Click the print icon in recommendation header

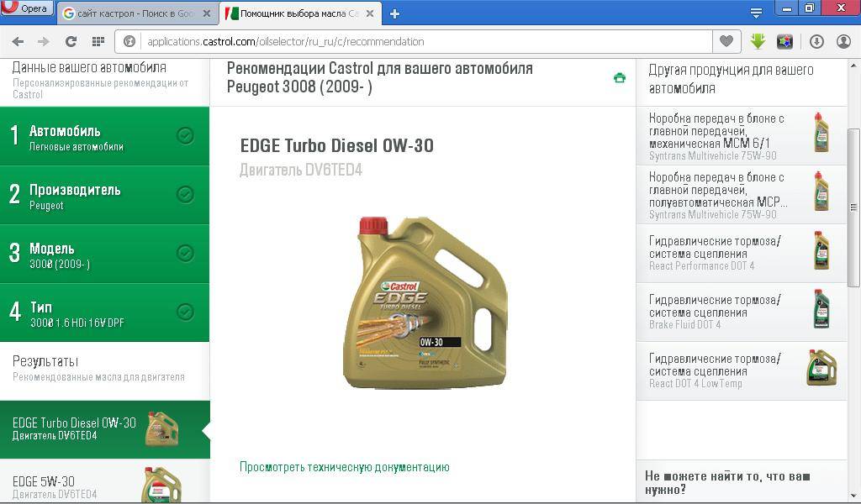click(620, 78)
